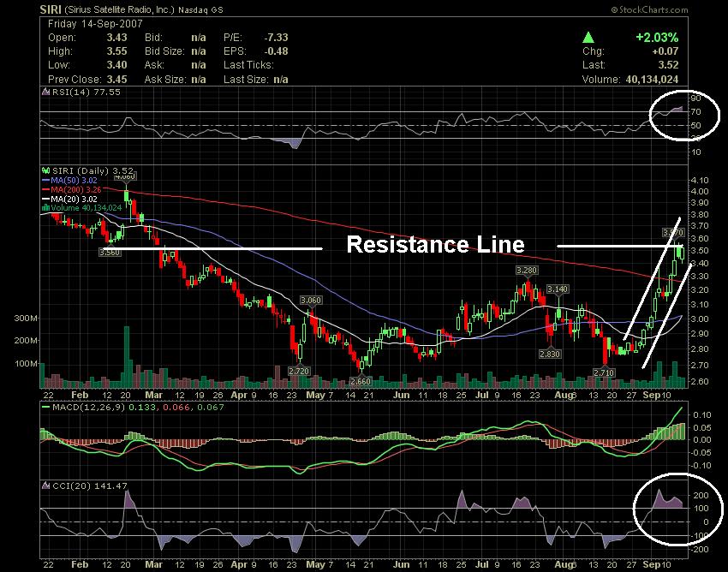The width and height of the screenshot is (728, 572).
Task: Click the 2.710 low price tag
Action: [x=604, y=372]
